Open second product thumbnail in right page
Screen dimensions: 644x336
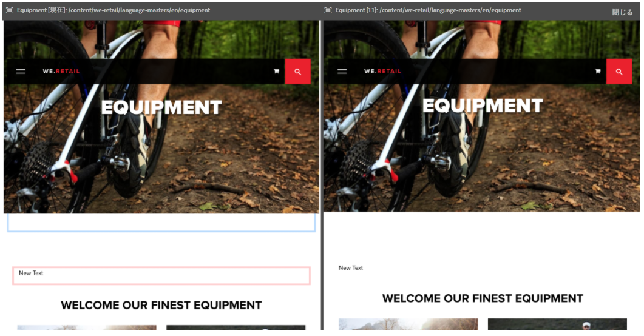tap(557, 324)
